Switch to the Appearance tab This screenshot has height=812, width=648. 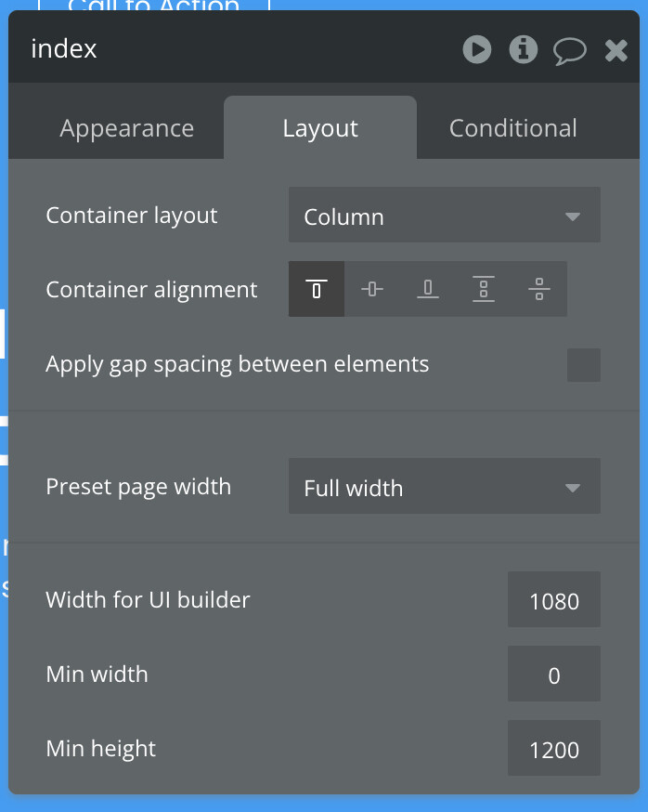tap(127, 128)
